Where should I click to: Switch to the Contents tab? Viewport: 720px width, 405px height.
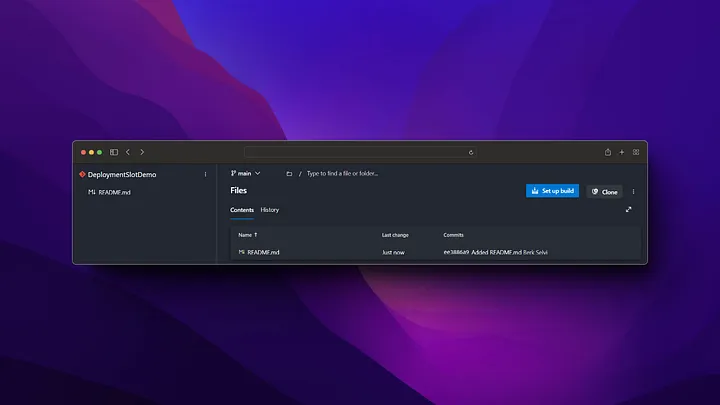pos(242,210)
